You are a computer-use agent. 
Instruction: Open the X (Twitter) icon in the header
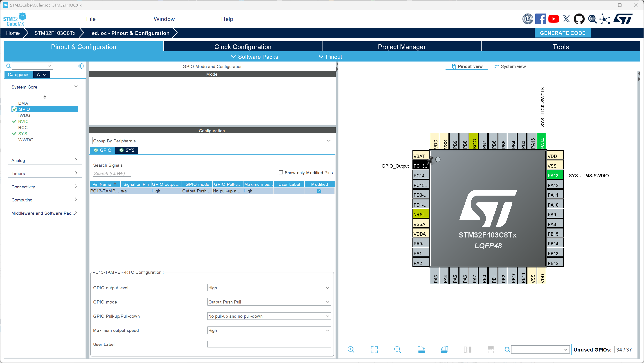point(566,19)
